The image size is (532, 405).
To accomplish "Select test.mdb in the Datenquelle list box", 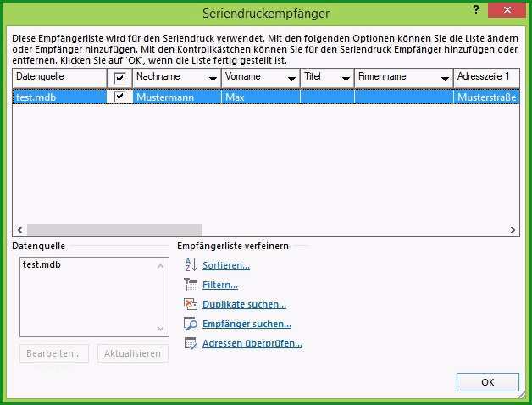I will [x=42, y=264].
